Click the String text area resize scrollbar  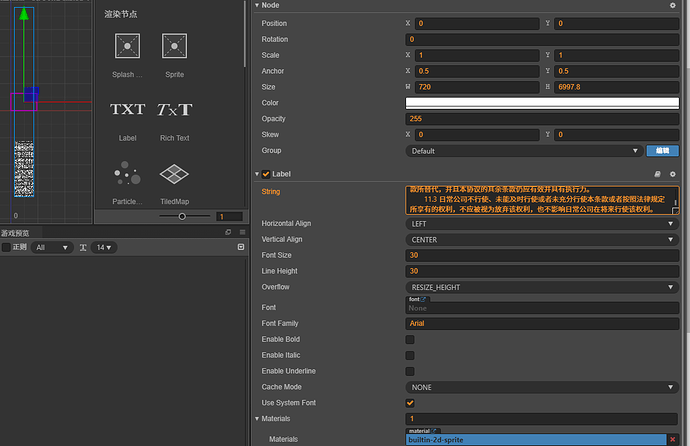(675, 202)
